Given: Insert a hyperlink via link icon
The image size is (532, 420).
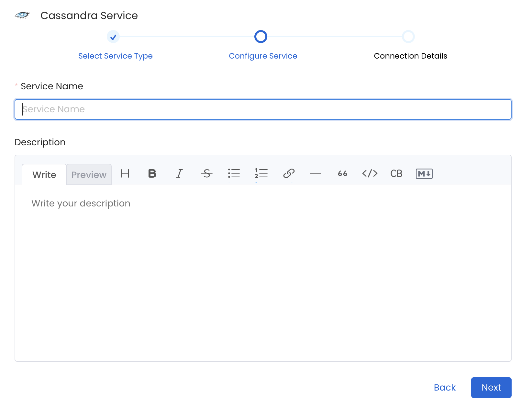Looking at the screenshot, I should click(x=289, y=174).
